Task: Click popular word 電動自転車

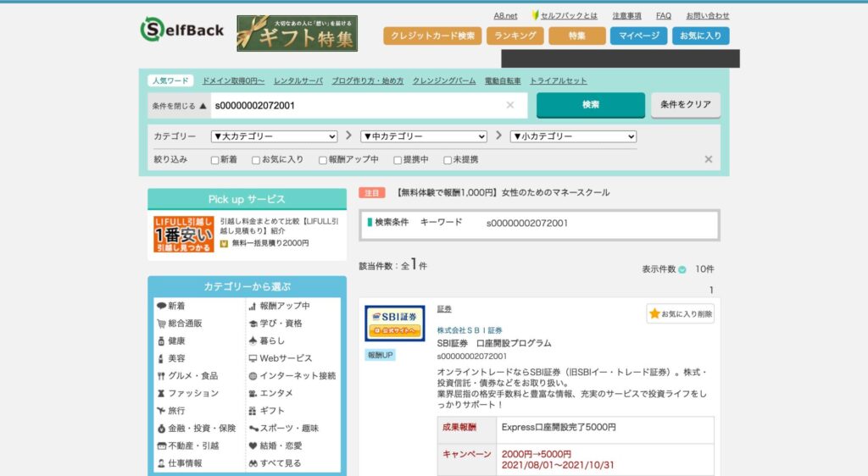Action: tap(503, 80)
